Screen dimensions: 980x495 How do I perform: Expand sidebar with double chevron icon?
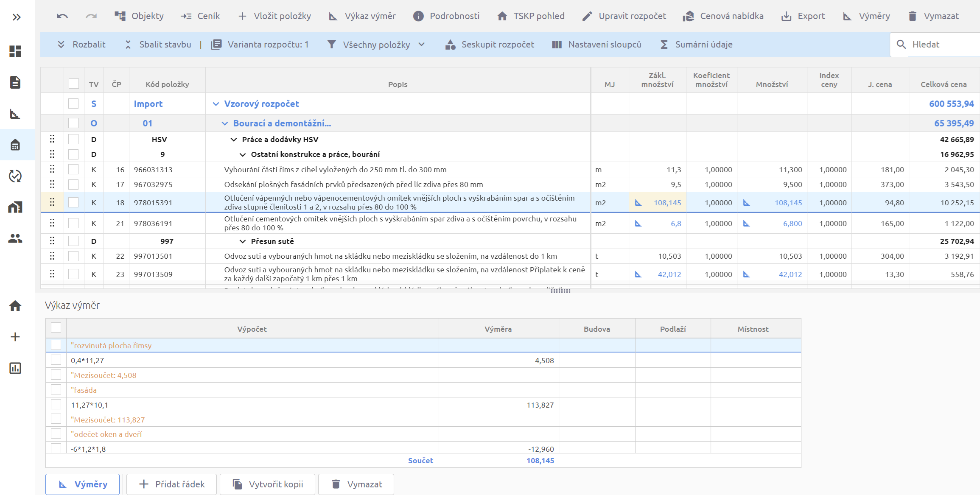tap(17, 17)
